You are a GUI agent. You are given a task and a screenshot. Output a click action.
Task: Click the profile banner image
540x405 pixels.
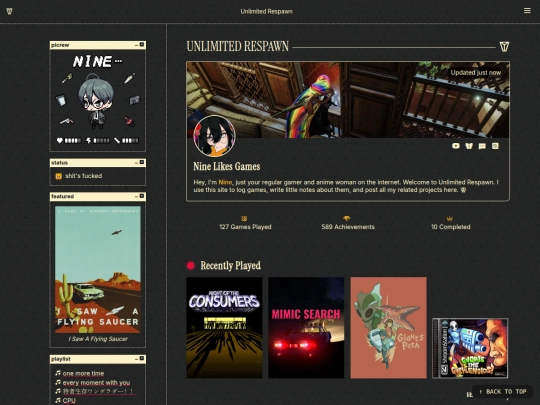pyautogui.click(x=348, y=100)
